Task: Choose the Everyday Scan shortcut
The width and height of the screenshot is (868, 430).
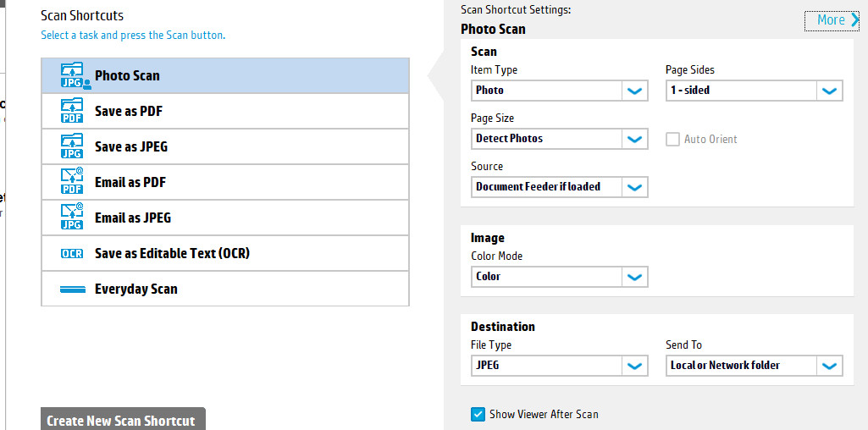Action: 225,289
